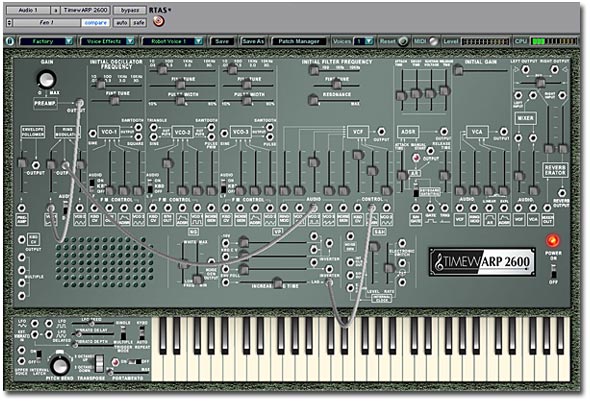Open the Factory bank dropdown
Image resolution: width=590 pixels, height=401 pixels.
[x=47, y=41]
